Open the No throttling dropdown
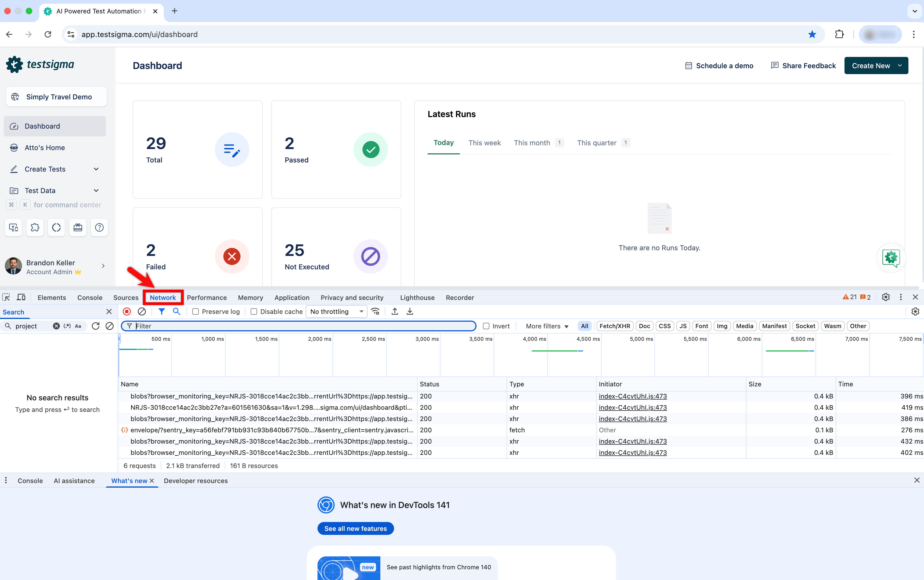This screenshot has height=580, width=924. tap(336, 311)
